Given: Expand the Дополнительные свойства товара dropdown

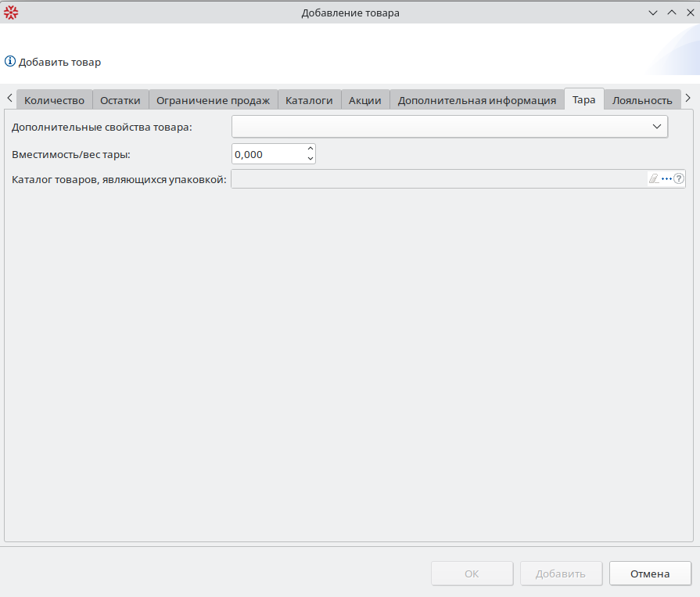Looking at the screenshot, I should point(657,127).
